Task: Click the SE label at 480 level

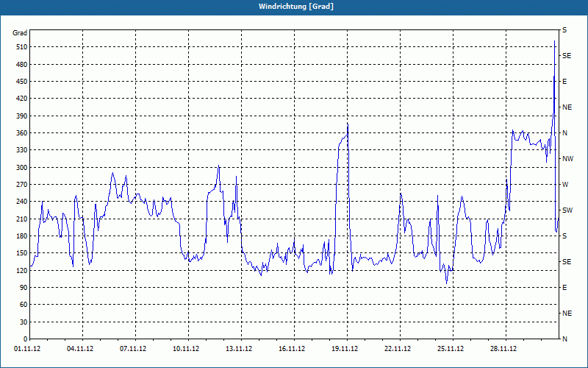Action: click(567, 56)
